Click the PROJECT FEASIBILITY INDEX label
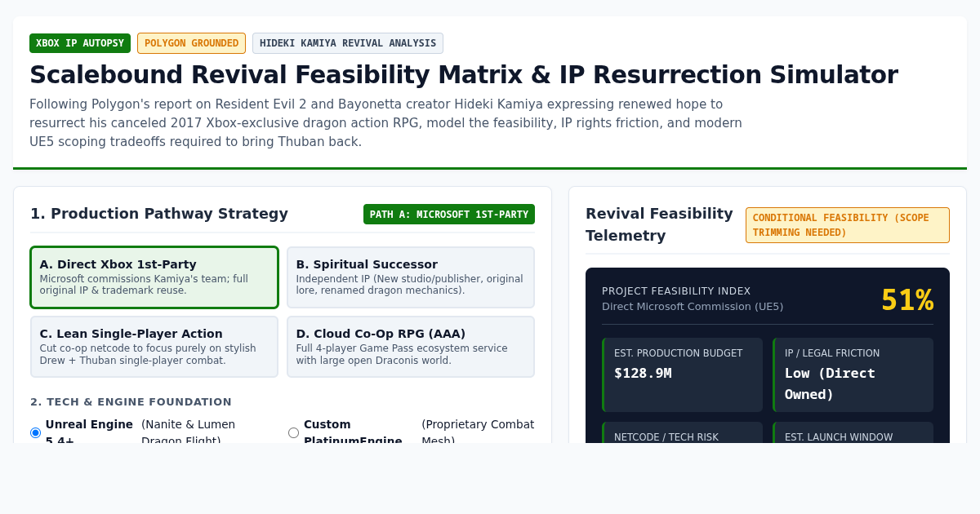This screenshot has height=514, width=980. [x=676, y=291]
